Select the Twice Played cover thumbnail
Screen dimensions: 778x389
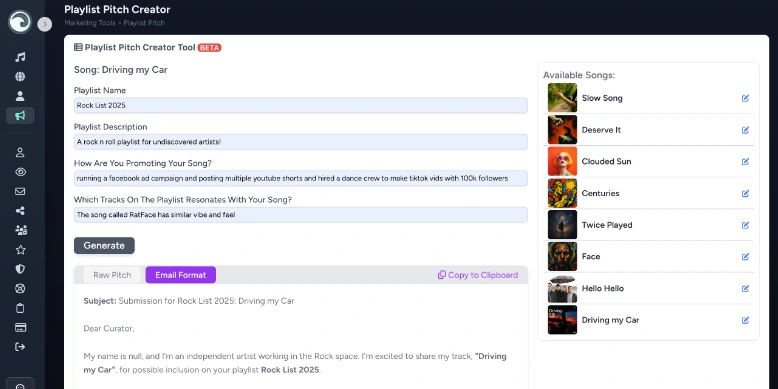[562, 225]
